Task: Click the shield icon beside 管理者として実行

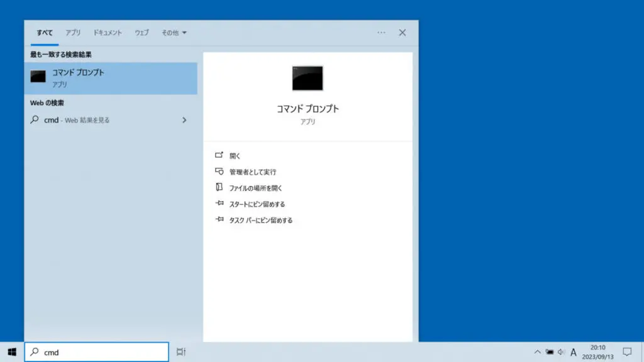Action: tap(219, 171)
